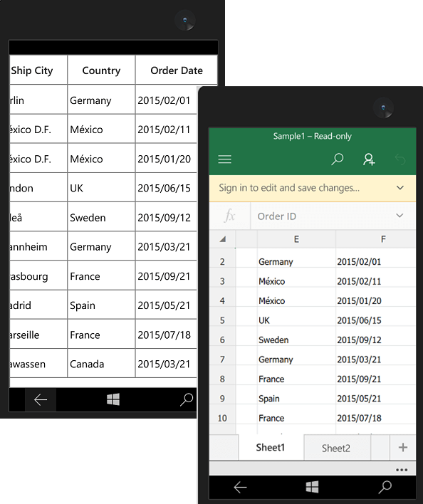423x504 pixels.
Task: Tap back arrow on the grid phone
Action: click(x=41, y=400)
